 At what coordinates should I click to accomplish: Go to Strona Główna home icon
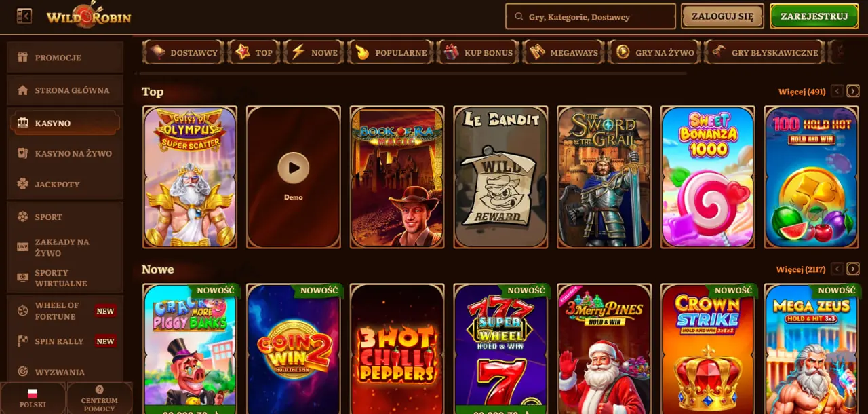pyautogui.click(x=65, y=90)
